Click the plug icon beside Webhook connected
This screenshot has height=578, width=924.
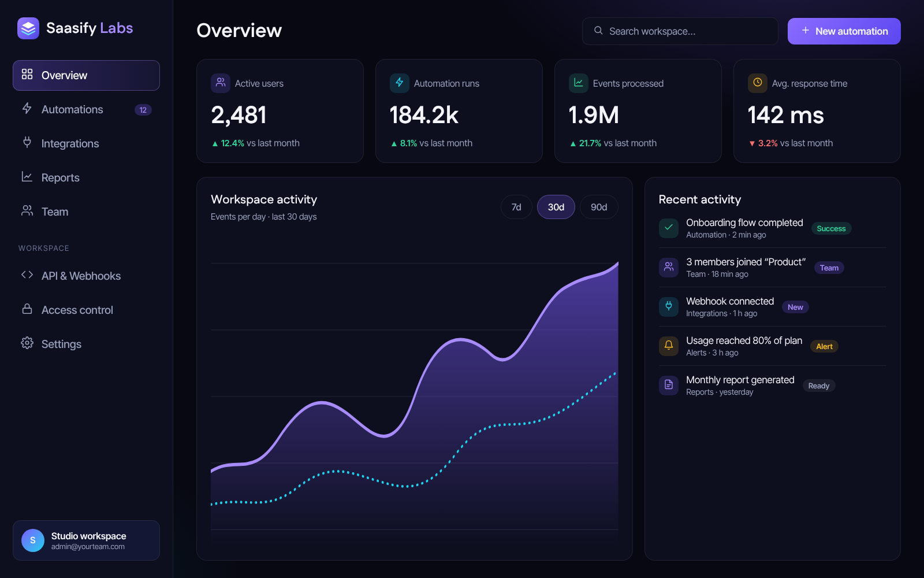click(x=669, y=306)
